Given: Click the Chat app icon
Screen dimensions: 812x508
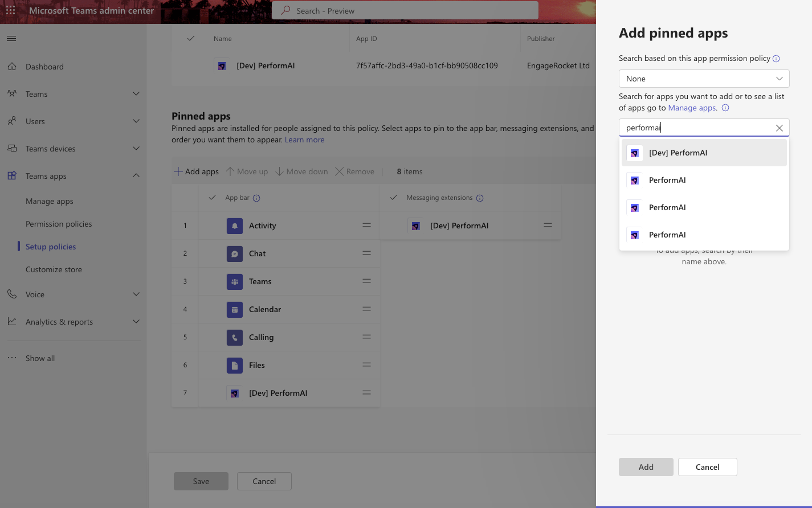Looking at the screenshot, I should pyautogui.click(x=235, y=254).
